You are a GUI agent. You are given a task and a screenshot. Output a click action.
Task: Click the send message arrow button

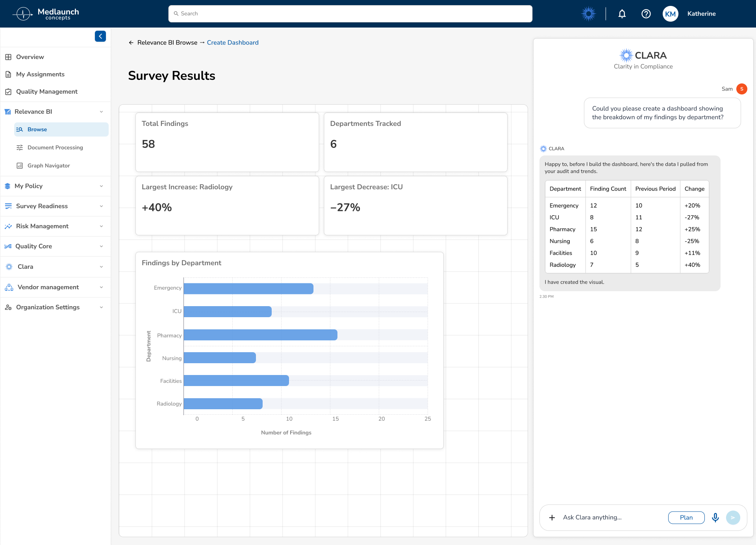733,517
